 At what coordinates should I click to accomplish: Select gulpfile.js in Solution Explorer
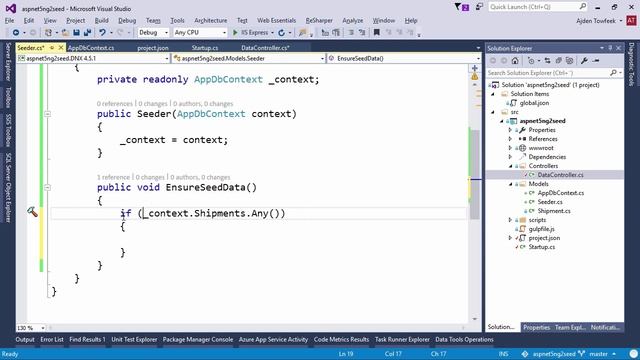542,229
